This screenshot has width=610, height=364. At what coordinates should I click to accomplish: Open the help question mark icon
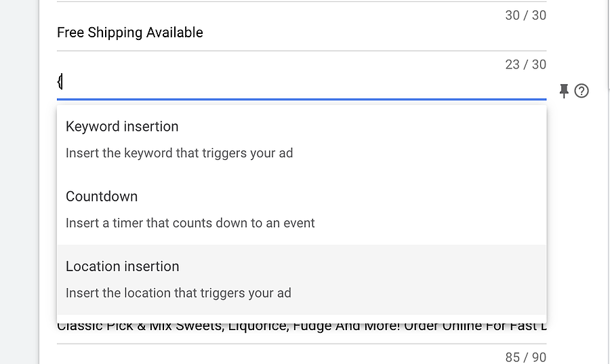click(582, 91)
